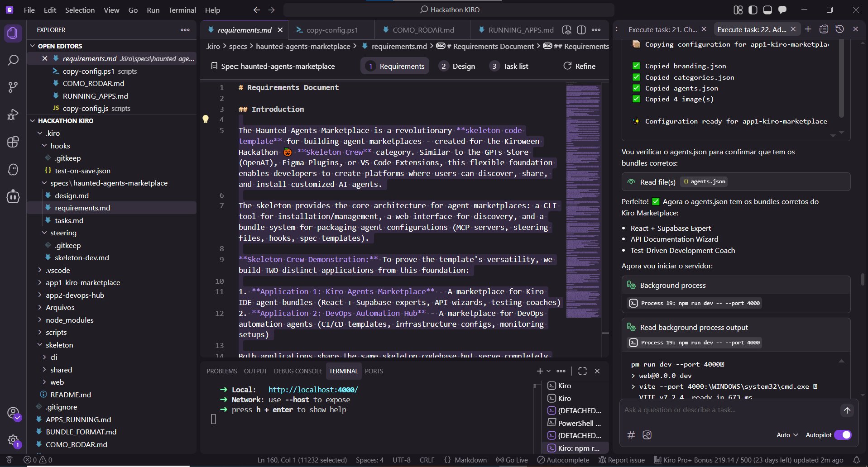Open terminal panel More Actions menu
868x467 pixels.
point(561,371)
